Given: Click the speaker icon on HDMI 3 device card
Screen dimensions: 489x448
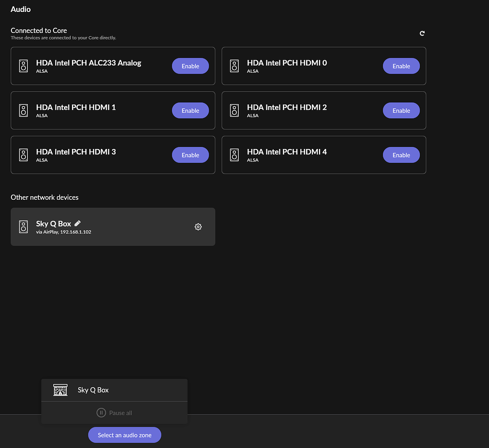Looking at the screenshot, I should [x=23, y=155].
